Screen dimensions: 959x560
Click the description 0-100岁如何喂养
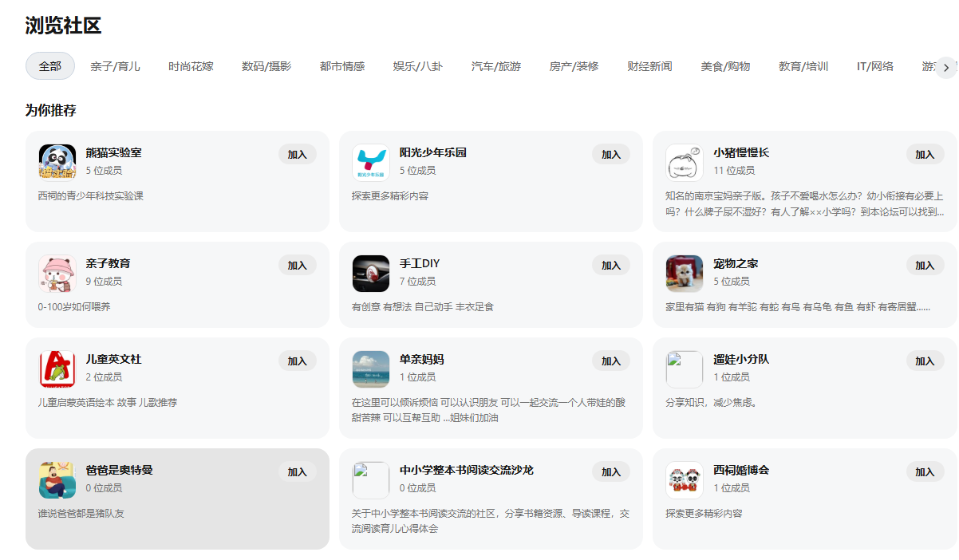(74, 306)
